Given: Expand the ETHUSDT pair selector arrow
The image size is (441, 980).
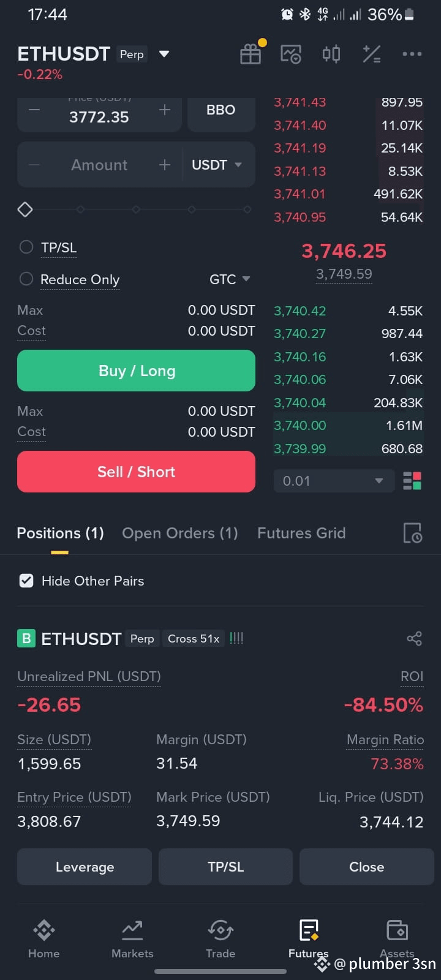Looking at the screenshot, I should click(164, 54).
